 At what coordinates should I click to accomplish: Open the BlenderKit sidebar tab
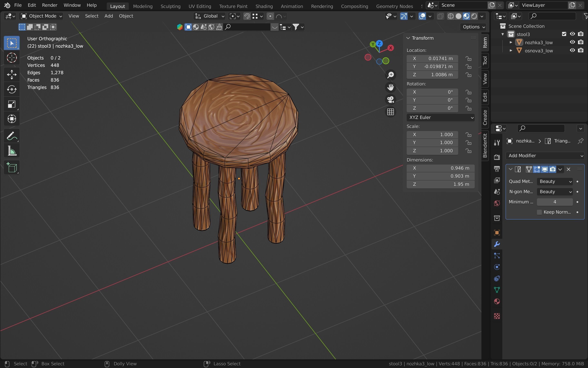[485, 145]
